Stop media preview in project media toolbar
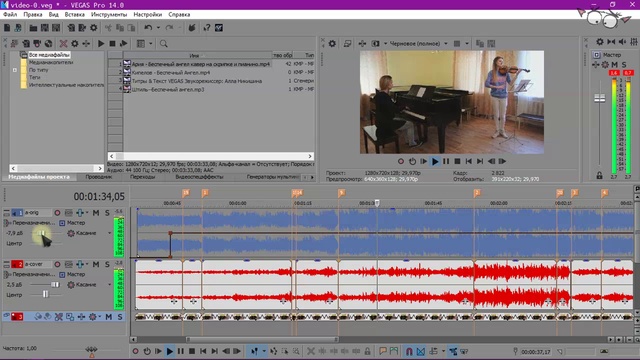Viewport: 640px width, 360px height. tap(112, 43)
